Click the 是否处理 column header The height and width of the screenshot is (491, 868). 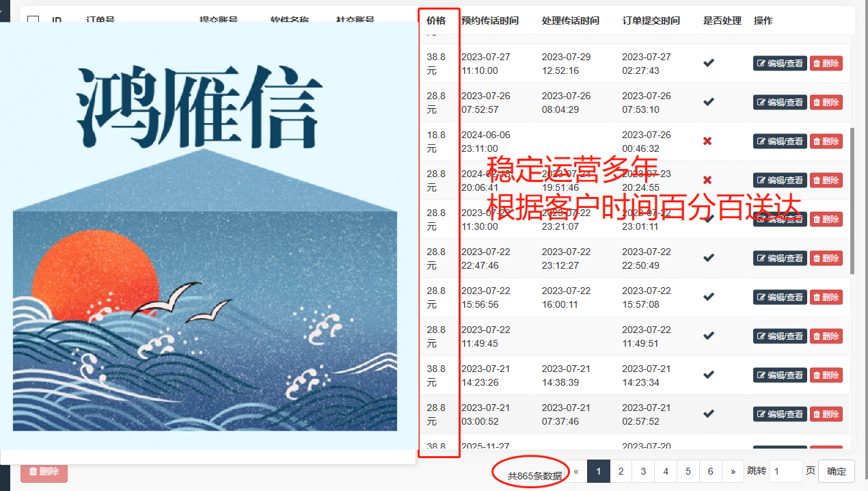click(722, 21)
